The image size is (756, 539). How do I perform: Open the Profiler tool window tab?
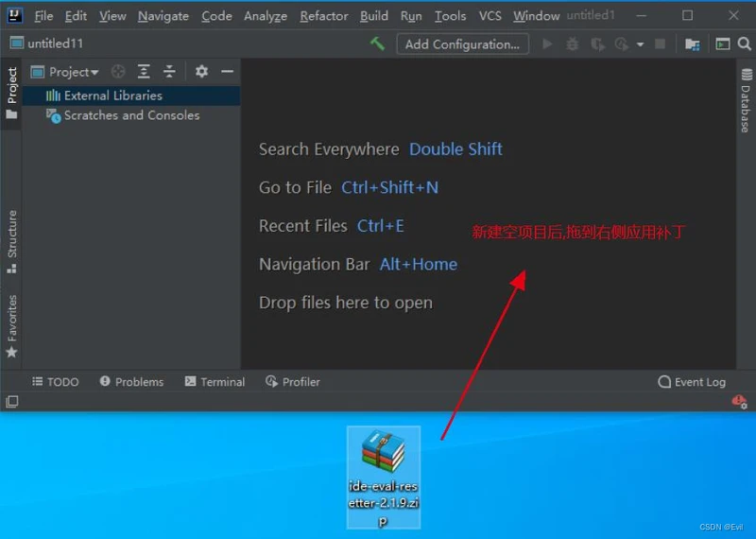pos(293,382)
